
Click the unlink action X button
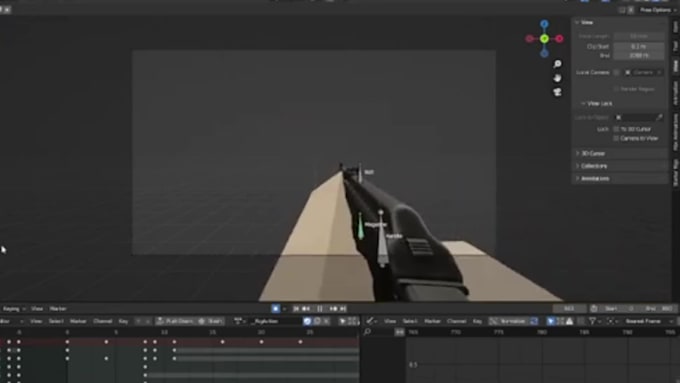[326, 321]
